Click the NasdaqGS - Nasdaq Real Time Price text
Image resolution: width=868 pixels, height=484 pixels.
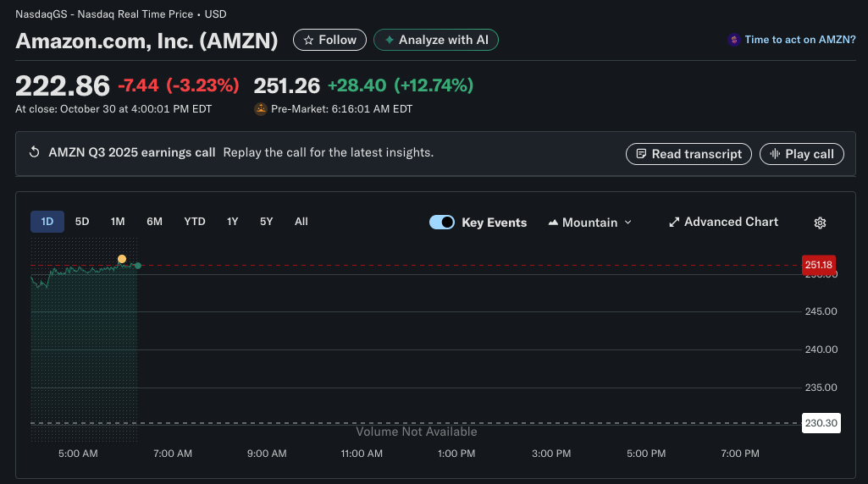pyautogui.click(x=104, y=14)
